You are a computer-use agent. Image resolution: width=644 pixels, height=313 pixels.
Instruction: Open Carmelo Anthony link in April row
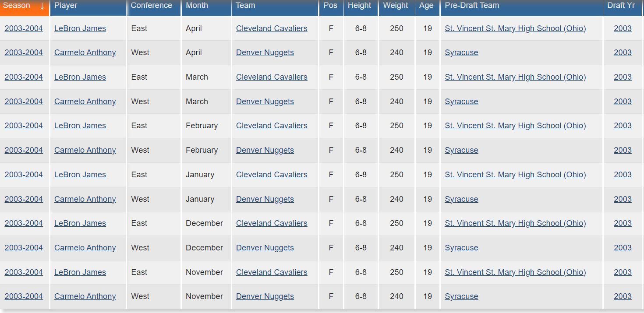click(x=85, y=53)
